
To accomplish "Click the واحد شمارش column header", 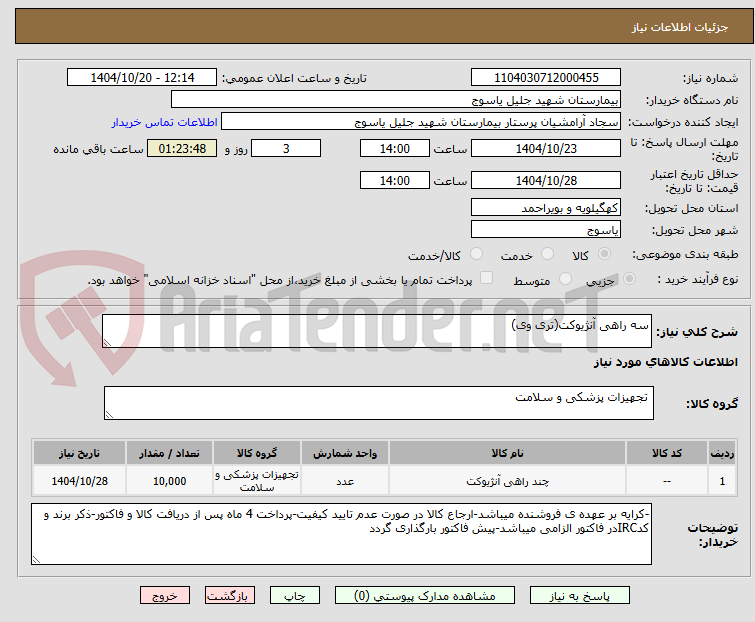I will coord(345,453).
